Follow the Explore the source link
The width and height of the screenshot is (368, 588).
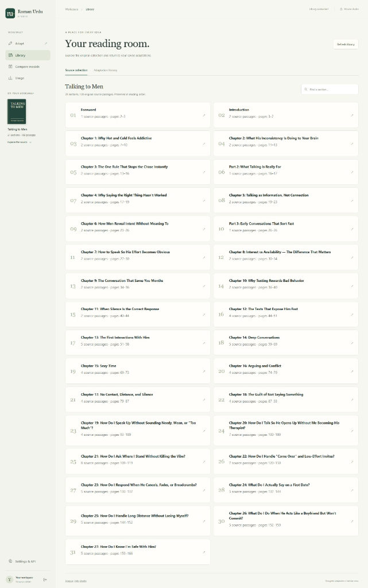click(20, 142)
